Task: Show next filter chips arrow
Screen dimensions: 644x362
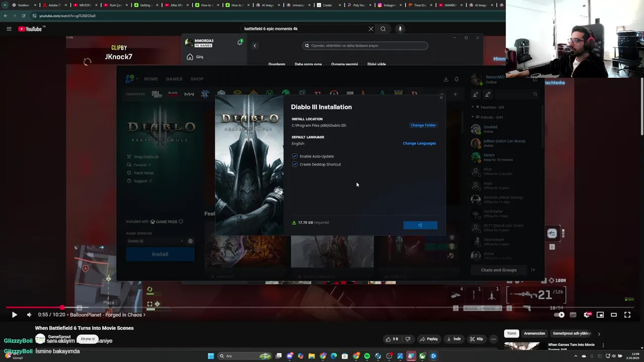Action: tap(599, 333)
